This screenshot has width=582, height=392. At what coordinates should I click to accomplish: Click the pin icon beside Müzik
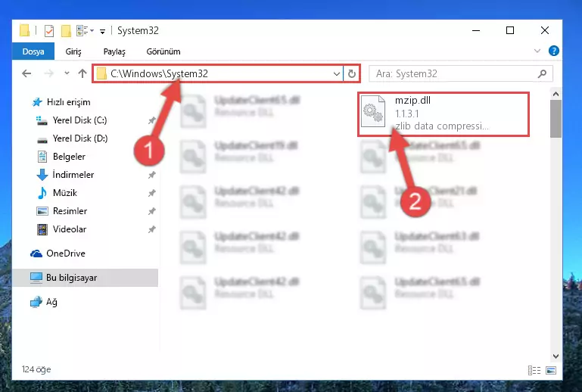tap(151, 193)
